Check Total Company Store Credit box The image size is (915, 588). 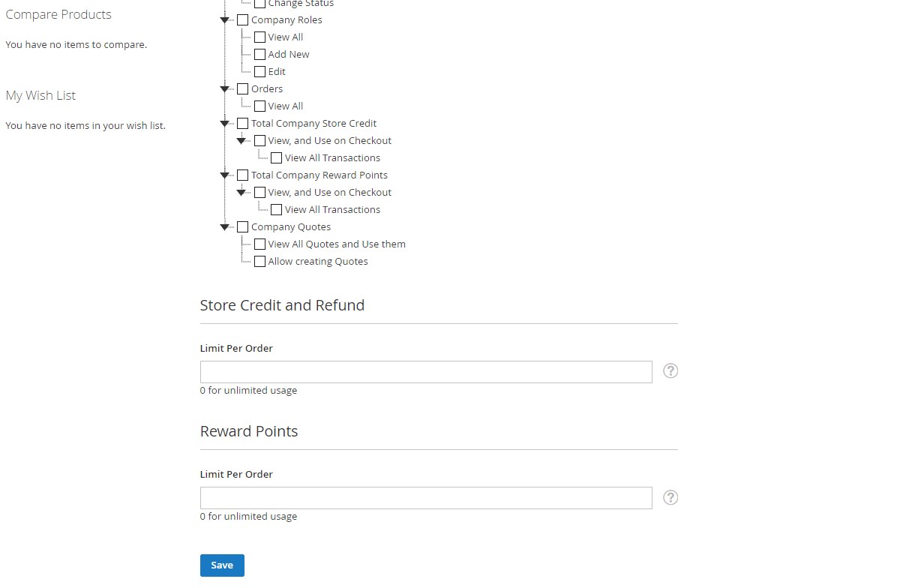pyautogui.click(x=242, y=124)
